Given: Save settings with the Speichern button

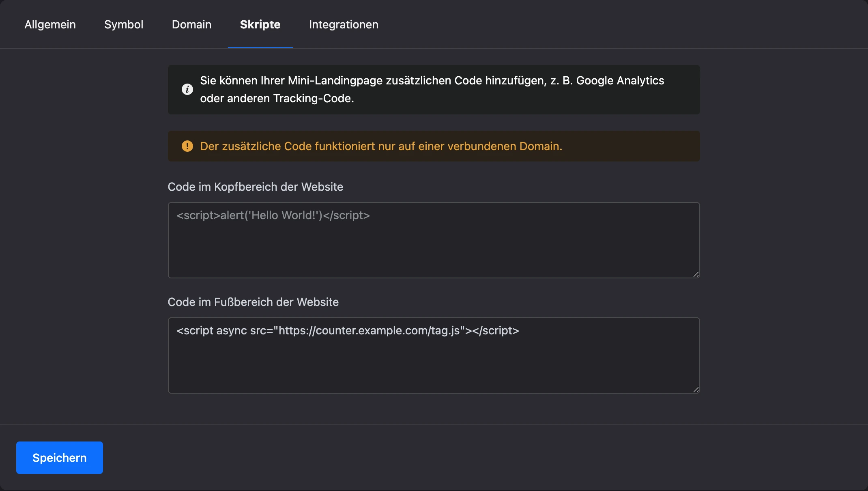Looking at the screenshot, I should point(60,458).
